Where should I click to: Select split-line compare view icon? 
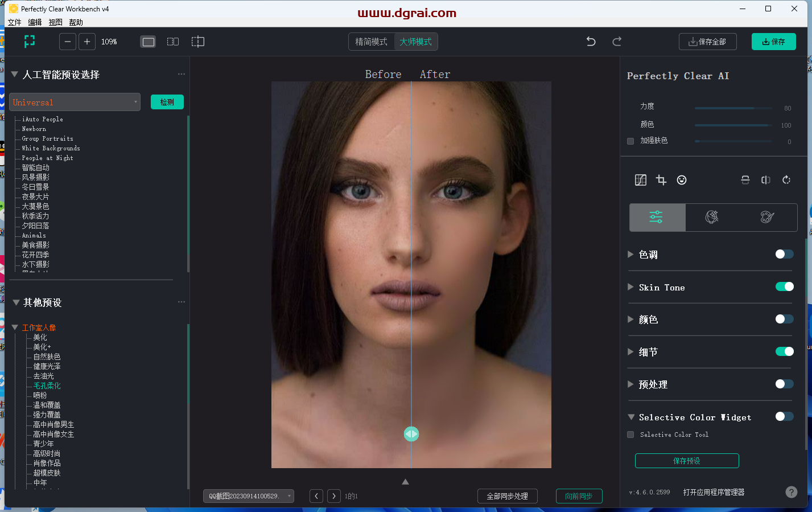point(197,42)
